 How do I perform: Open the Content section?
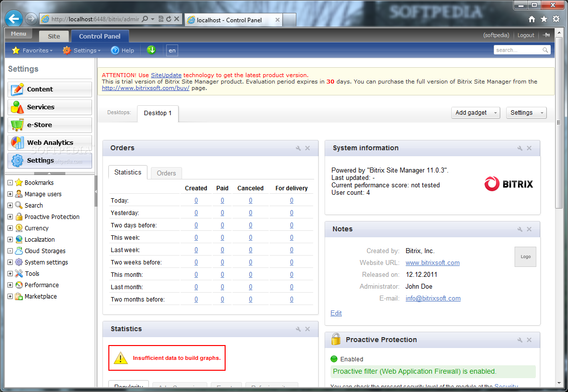pos(49,89)
